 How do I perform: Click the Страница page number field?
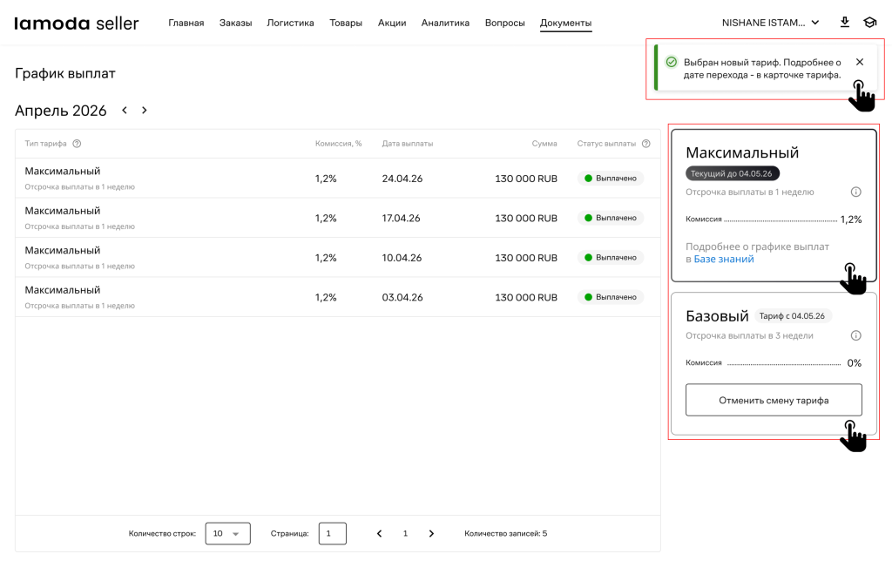tap(332, 533)
